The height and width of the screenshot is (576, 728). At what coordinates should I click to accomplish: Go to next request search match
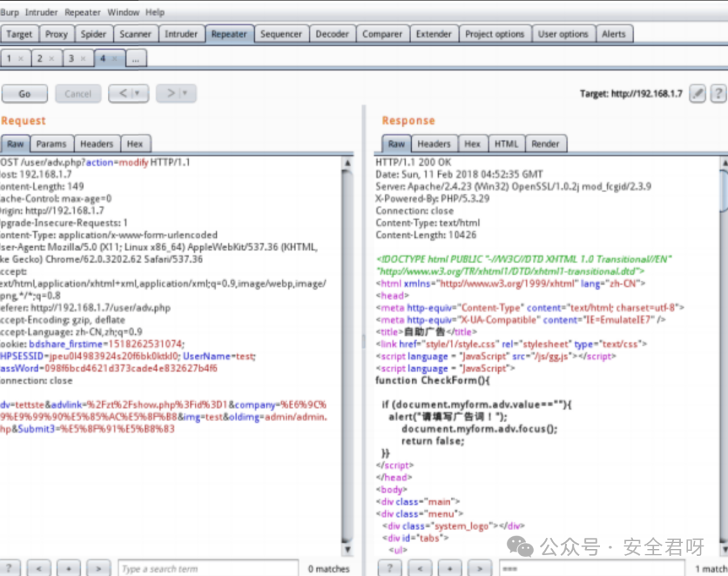click(98, 568)
